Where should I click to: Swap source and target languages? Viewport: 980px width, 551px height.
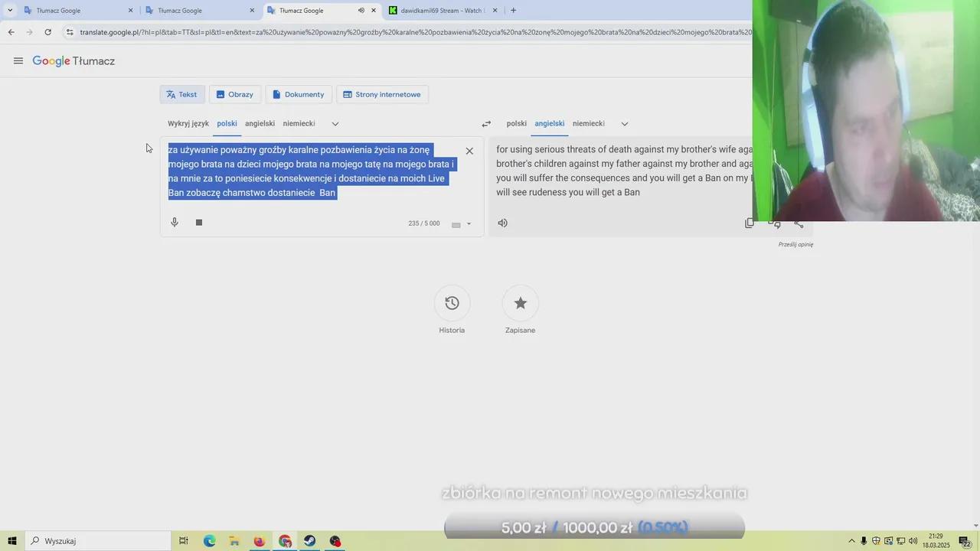[486, 123]
